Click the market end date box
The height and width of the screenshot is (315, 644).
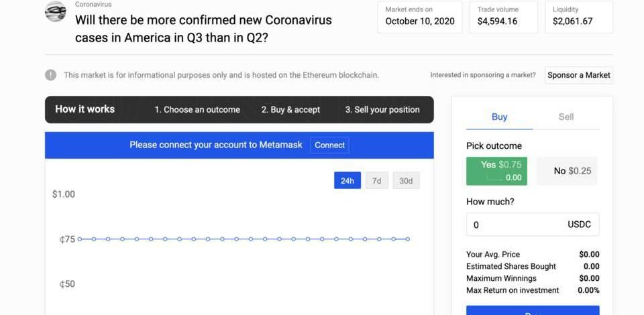pos(420,17)
